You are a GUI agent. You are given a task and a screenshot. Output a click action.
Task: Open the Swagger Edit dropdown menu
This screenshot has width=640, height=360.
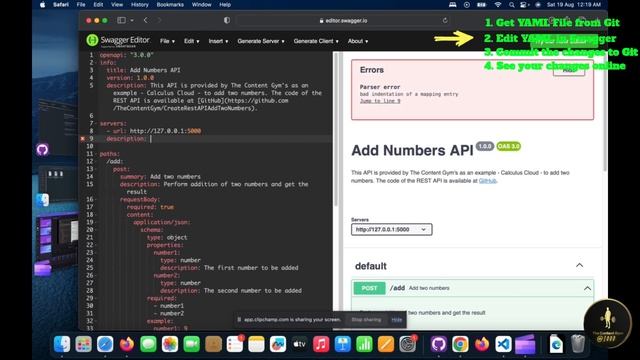pyautogui.click(x=191, y=41)
